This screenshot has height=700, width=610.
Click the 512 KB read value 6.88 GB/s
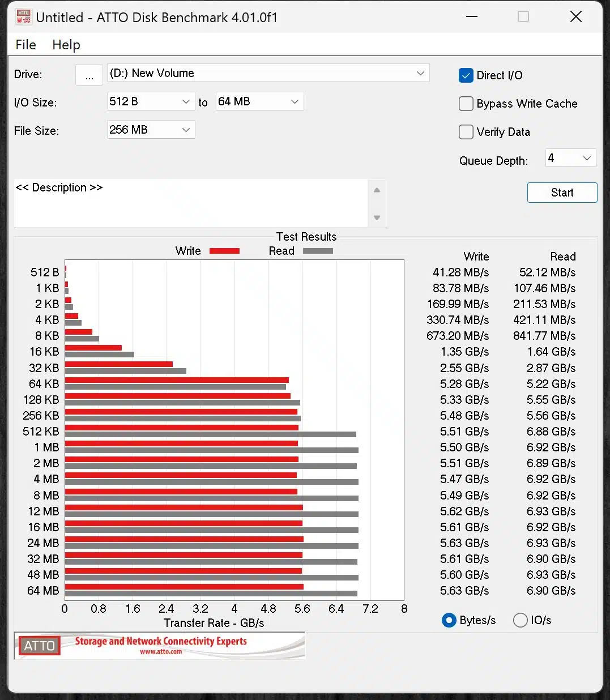[x=551, y=432]
